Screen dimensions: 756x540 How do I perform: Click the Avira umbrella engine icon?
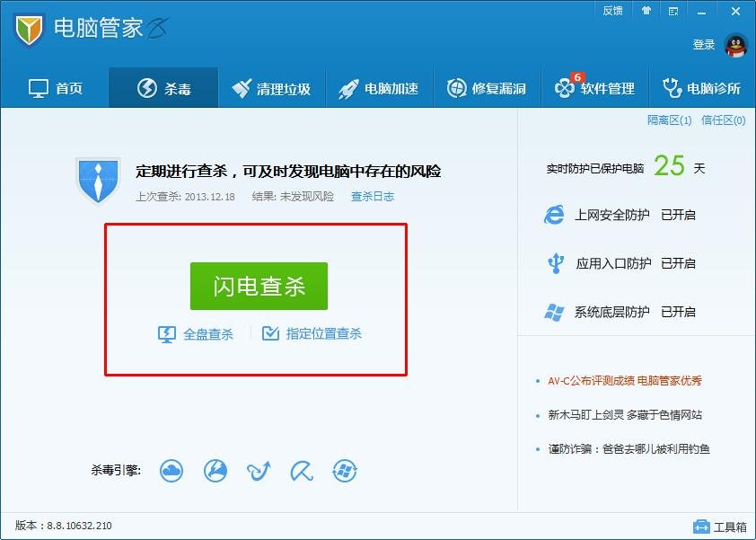pyautogui.click(x=301, y=471)
